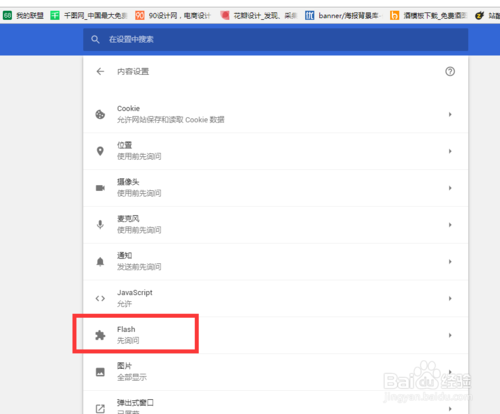Click the location pin icon
The image size is (500, 414).
(x=100, y=151)
